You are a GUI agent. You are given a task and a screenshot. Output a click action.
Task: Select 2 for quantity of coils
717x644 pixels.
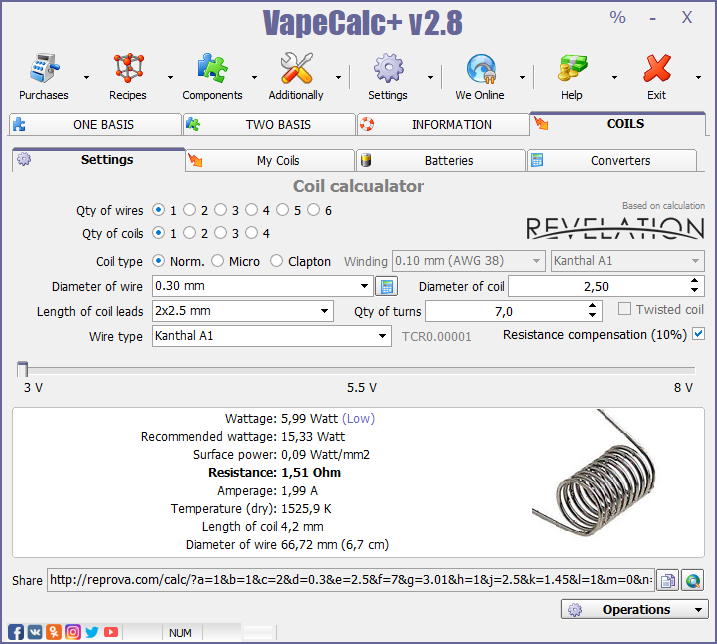[189, 233]
